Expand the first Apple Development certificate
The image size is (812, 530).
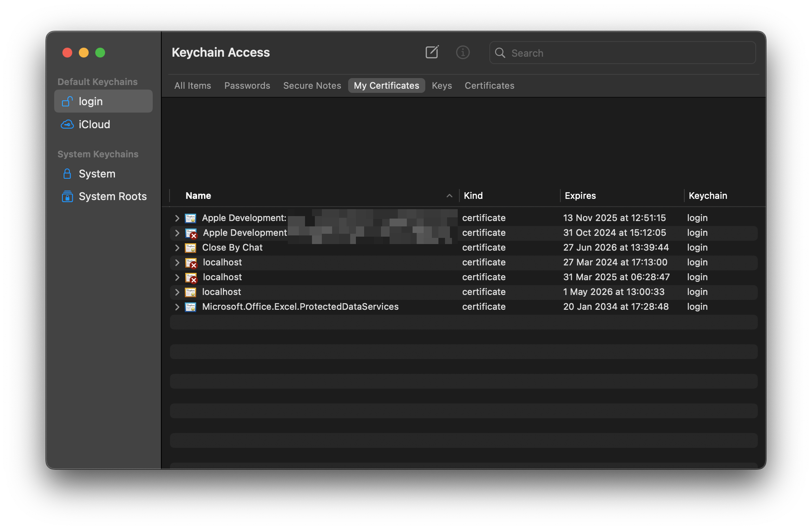click(x=177, y=218)
